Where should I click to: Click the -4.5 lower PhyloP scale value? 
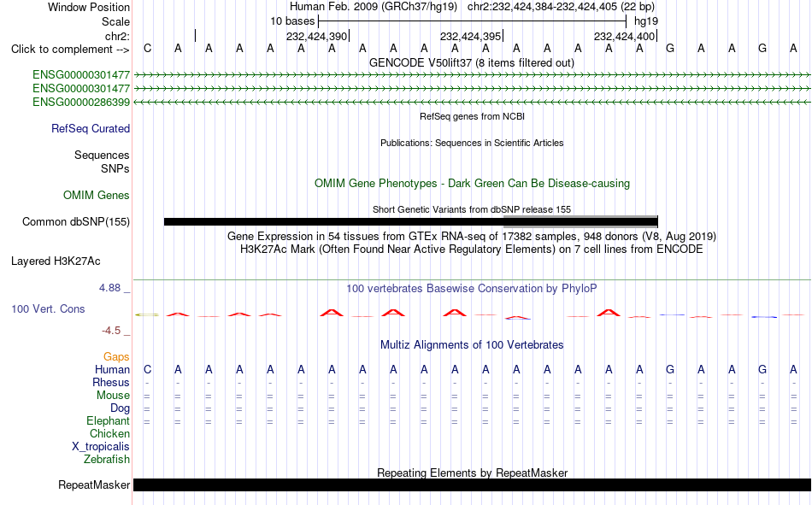(111, 331)
